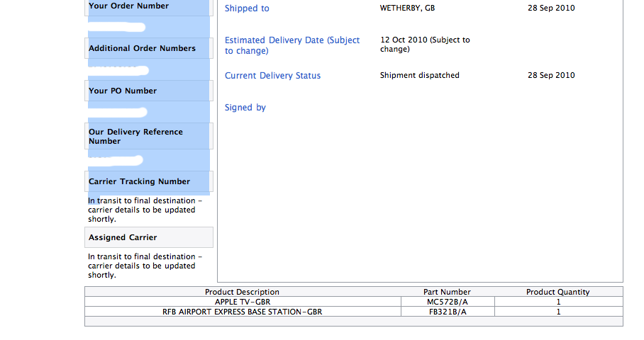The image size is (644, 340).
Task: Click part number 'MC572B/A'
Action: pyautogui.click(x=447, y=302)
